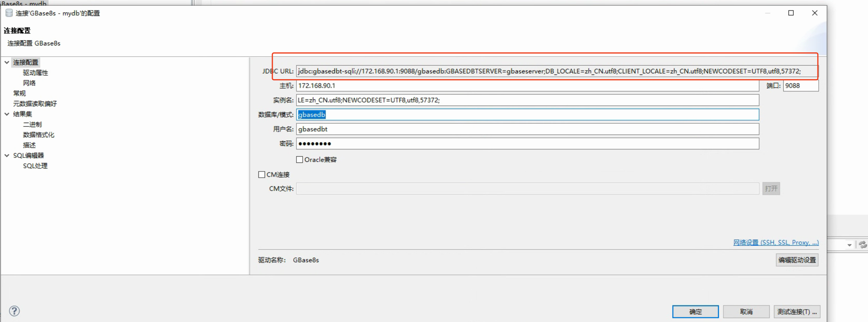Click the 驱动名称 value GBase8s
Screen dimensions: 868x322
(x=306, y=260)
